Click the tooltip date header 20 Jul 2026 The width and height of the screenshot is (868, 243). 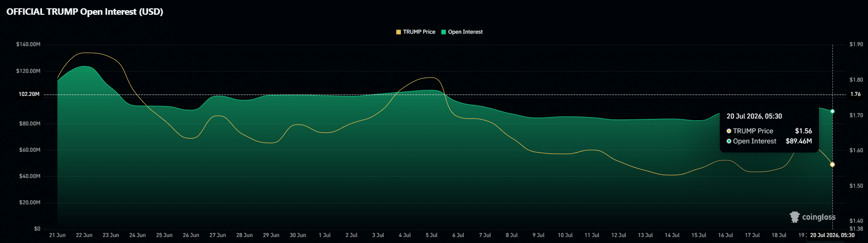[754, 116]
